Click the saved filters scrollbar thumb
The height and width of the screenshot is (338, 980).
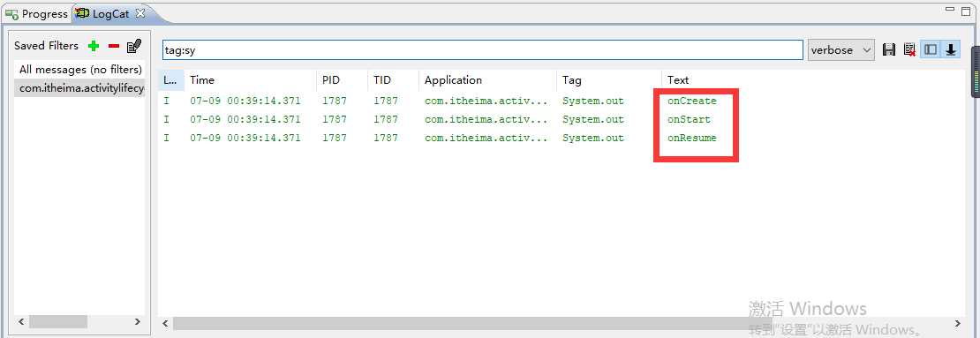click(58, 322)
